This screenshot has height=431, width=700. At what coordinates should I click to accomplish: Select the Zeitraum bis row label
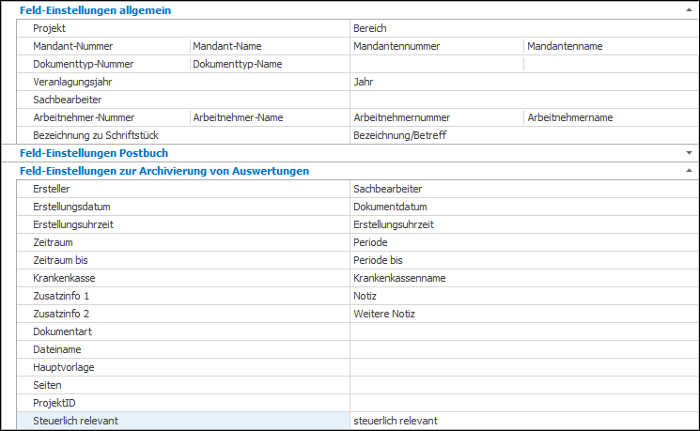[x=60, y=260]
